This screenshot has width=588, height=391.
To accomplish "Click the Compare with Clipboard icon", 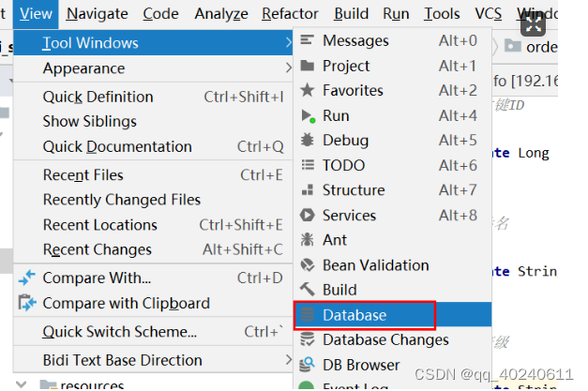I will [27, 303].
